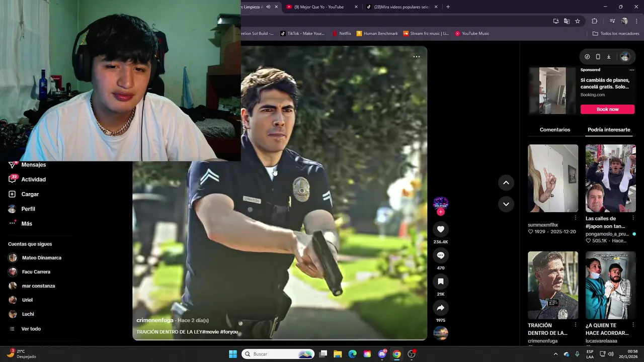
Task: Go to the next video with down arrow
Action: pos(506,204)
